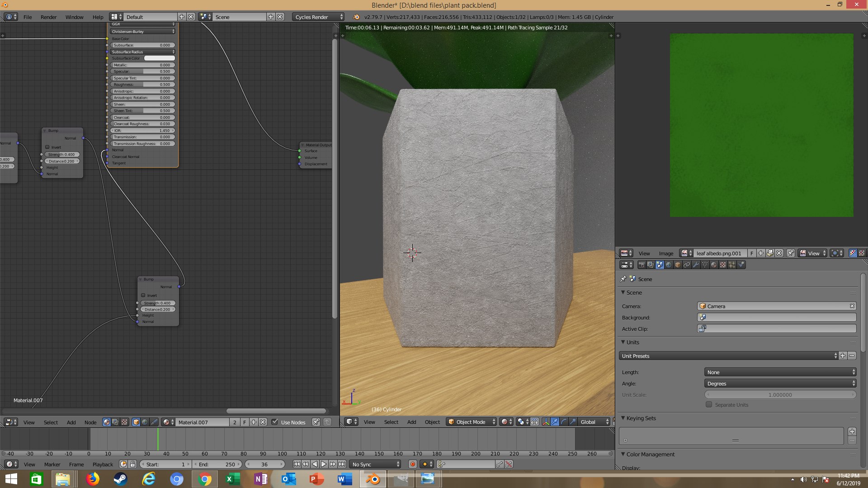Click the End frame field in timeline
Screen dimensions: 868x488
[217, 465]
